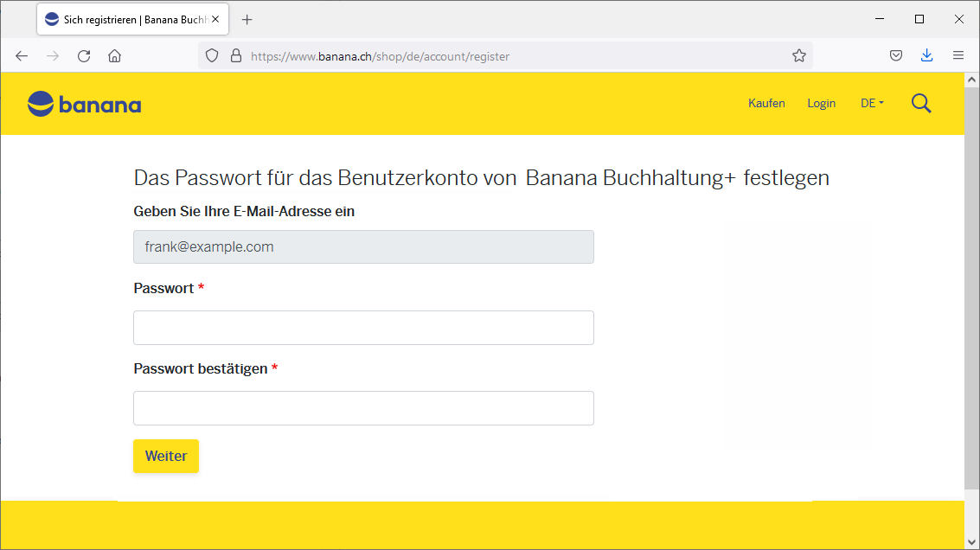Open the Firefox account save-to-pocket icon
Viewport: 980px width, 550px height.
pos(895,54)
